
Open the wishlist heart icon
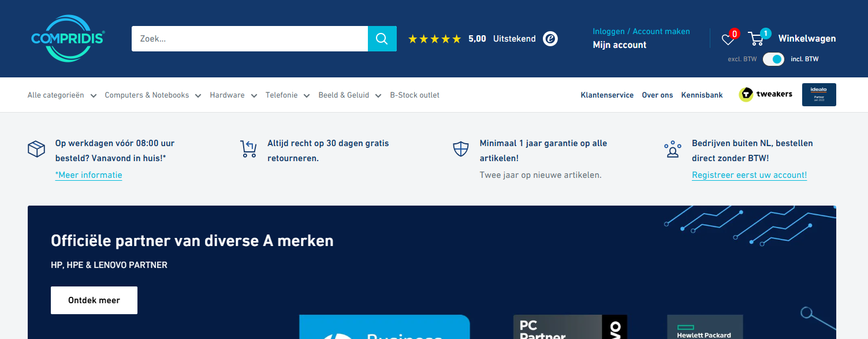(x=728, y=39)
